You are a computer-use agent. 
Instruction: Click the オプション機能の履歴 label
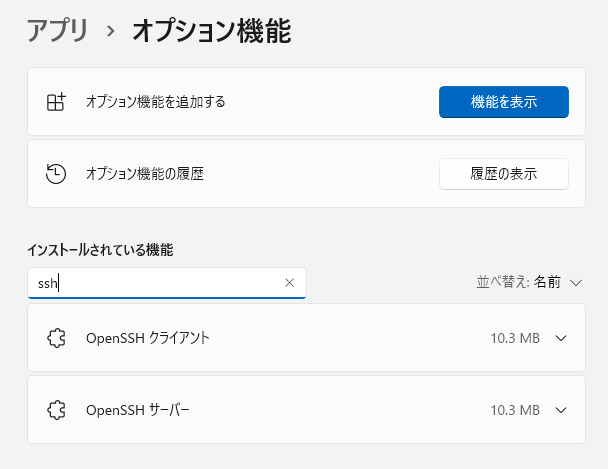coord(145,174)
